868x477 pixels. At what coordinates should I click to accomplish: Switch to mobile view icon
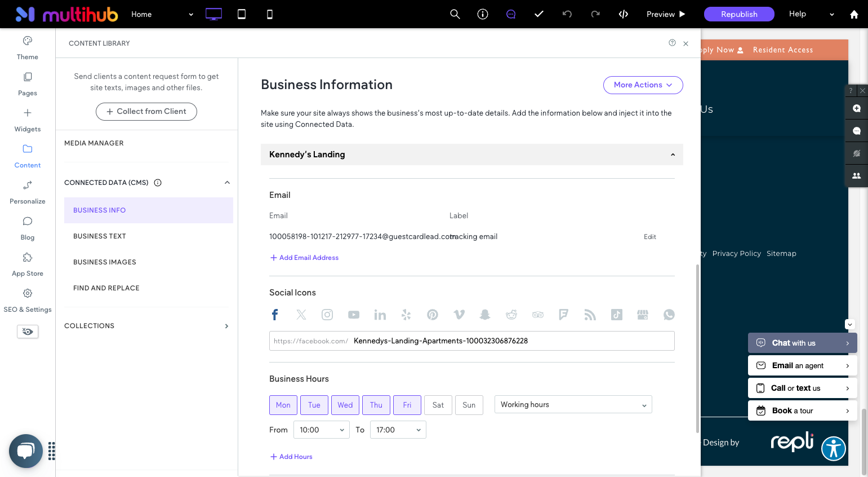coord(270,14)
